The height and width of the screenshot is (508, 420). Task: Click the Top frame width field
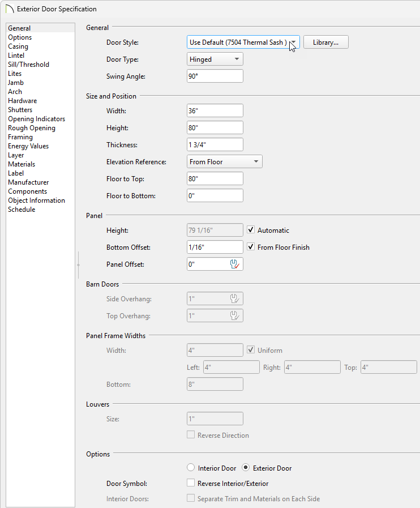(389, 367)
